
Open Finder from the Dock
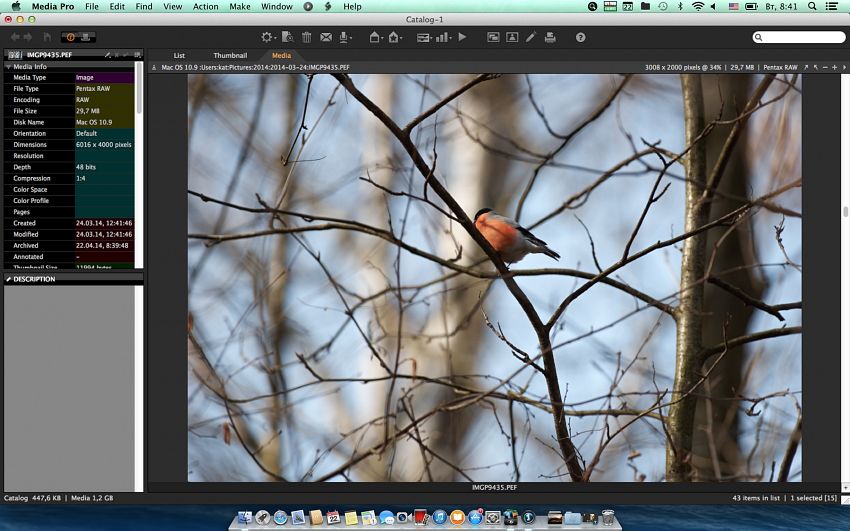click(x=245, y=517)
